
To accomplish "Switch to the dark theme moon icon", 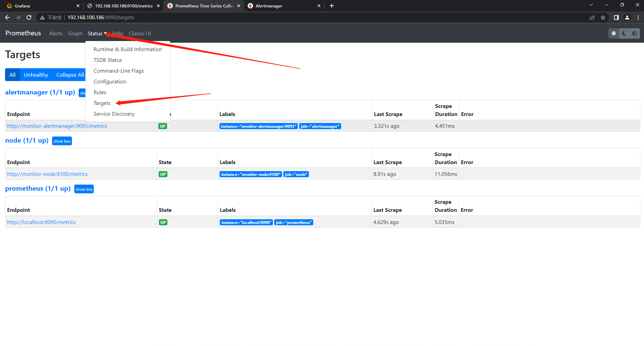I will click(624, 33).
